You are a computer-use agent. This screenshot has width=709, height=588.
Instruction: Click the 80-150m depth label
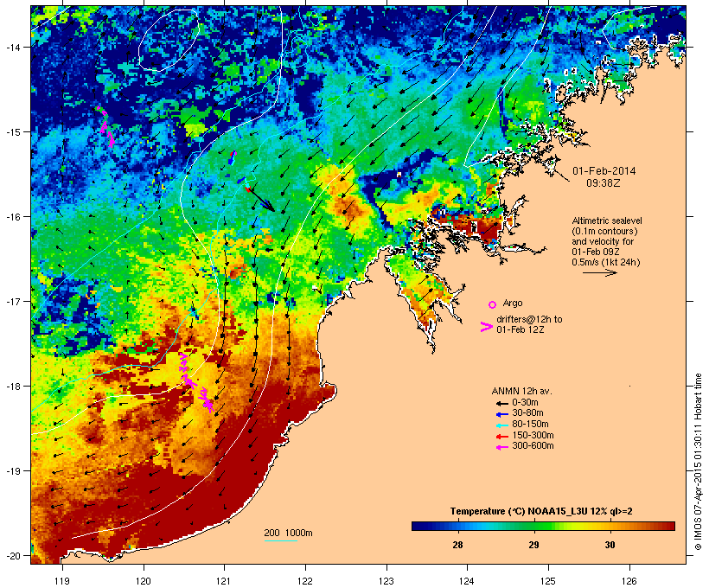click(530, 425)
